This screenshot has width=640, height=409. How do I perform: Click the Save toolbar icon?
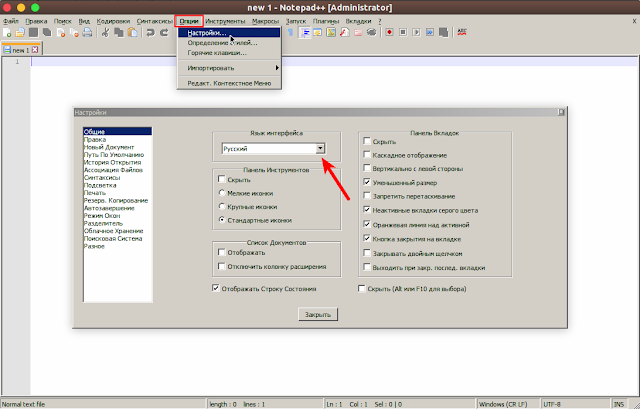pos(33,33)
